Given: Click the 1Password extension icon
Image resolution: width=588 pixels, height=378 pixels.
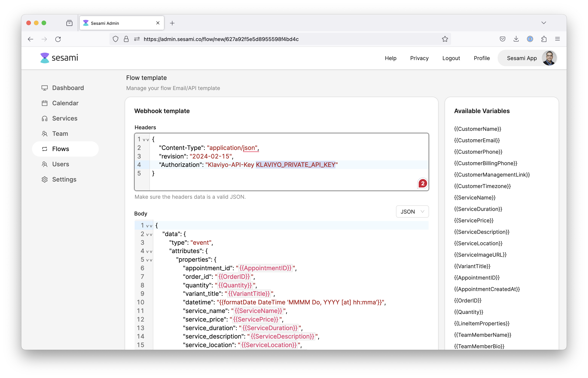Looking at the screenshot, I should pos(530,39).
